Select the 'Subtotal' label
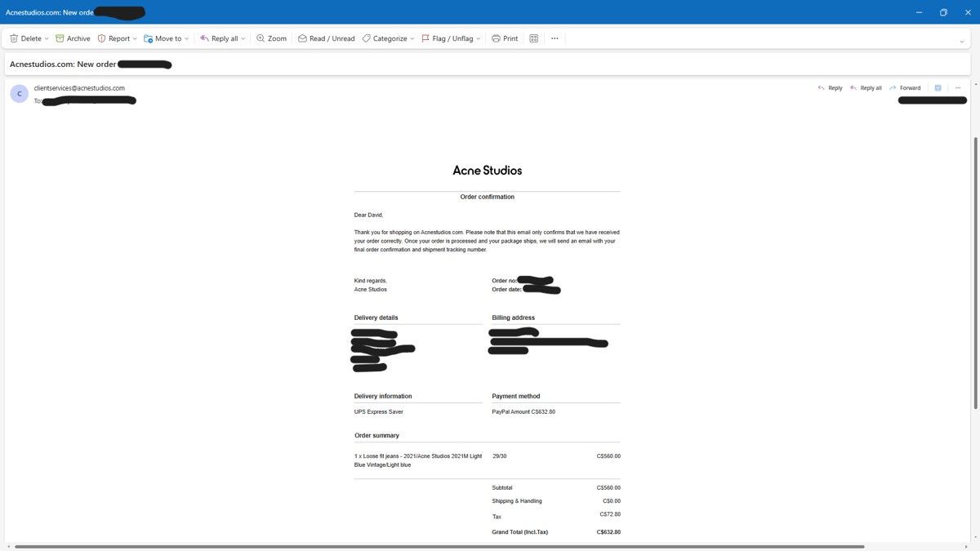Viewport: 980px width, 551px height. pos(502,487)
